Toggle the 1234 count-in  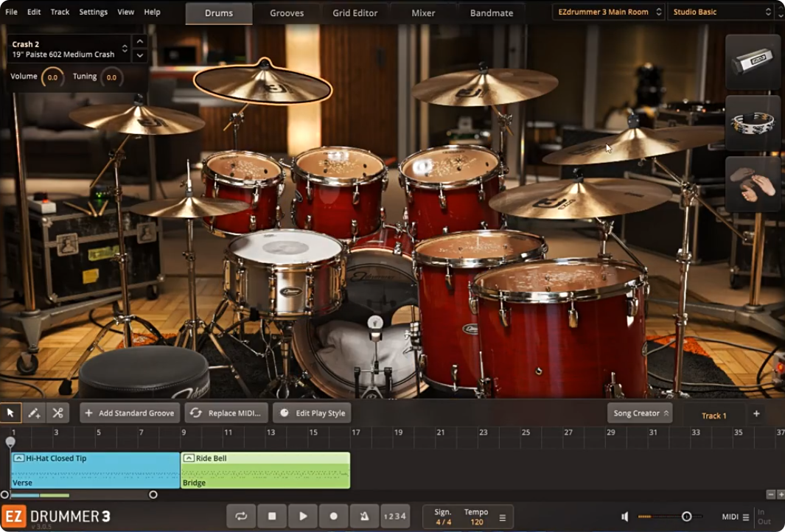395,516
